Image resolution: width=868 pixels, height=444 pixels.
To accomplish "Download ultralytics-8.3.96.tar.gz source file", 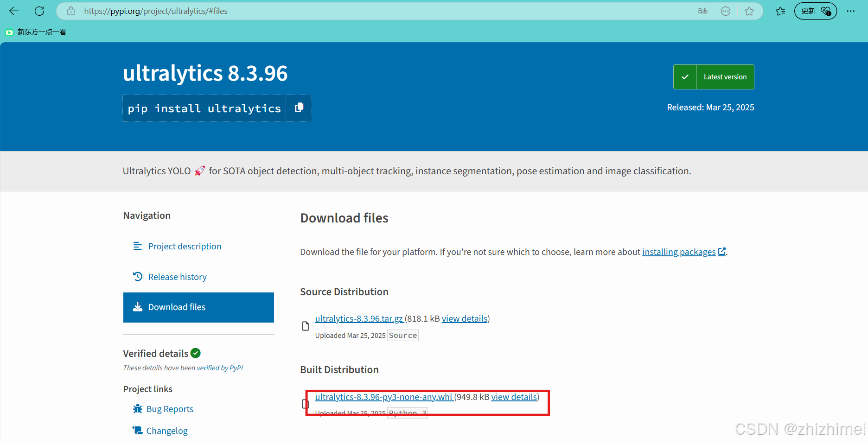I will tap(359, 318).
